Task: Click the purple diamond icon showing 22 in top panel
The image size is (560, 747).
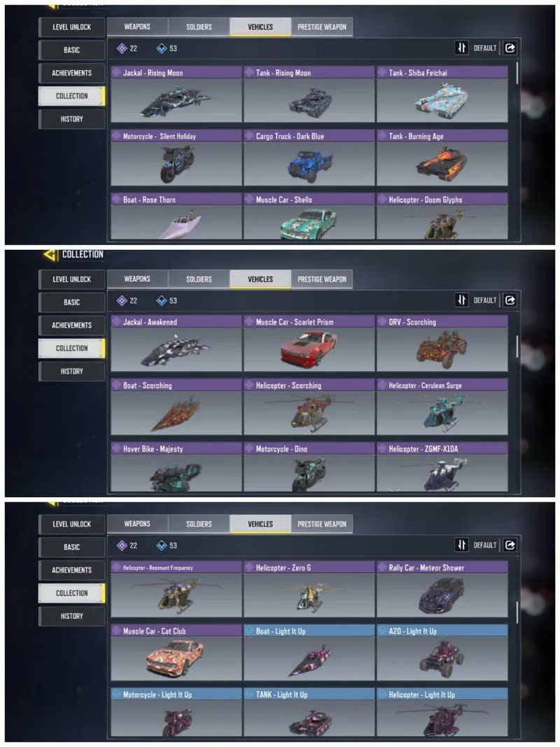Action: tap(122, 48)
